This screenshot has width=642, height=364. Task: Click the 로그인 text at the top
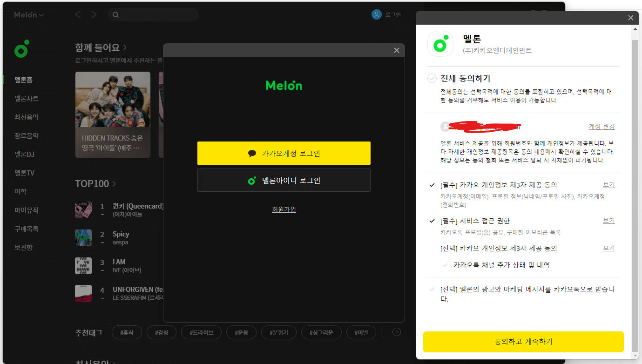pyautogui.click(x=393, y=14)
